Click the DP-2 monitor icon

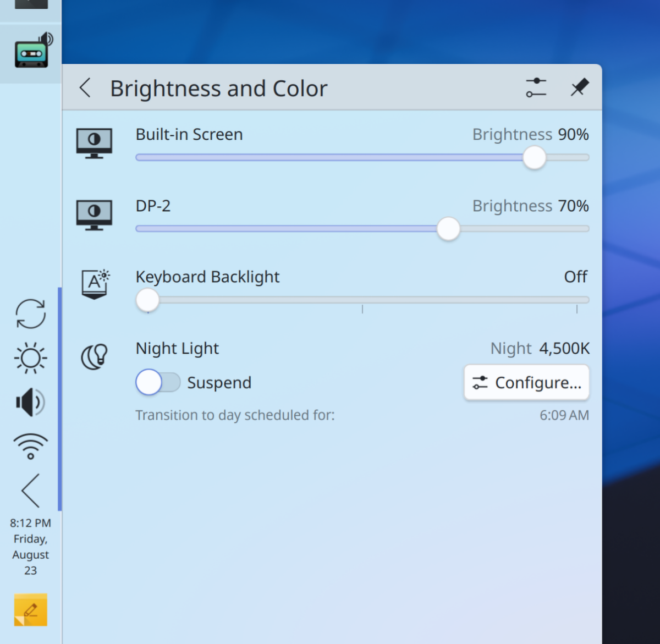(94, 214)
